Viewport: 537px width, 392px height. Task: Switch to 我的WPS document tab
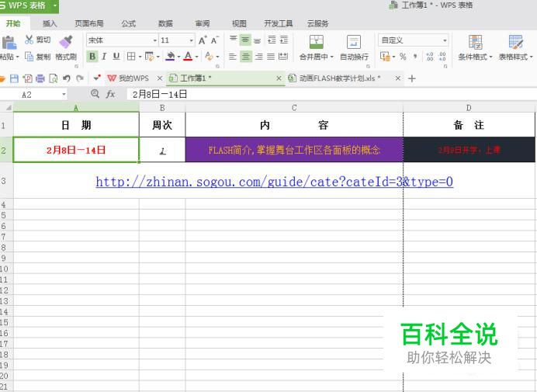click(133, 78)
